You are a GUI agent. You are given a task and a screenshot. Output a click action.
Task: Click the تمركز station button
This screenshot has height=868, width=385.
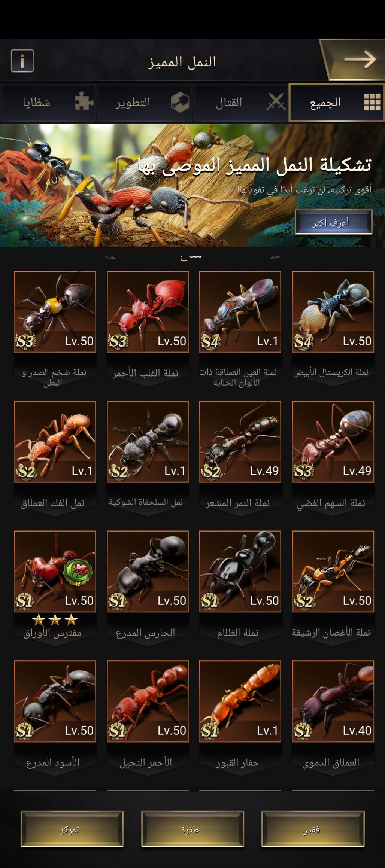(x=72, y=829)
